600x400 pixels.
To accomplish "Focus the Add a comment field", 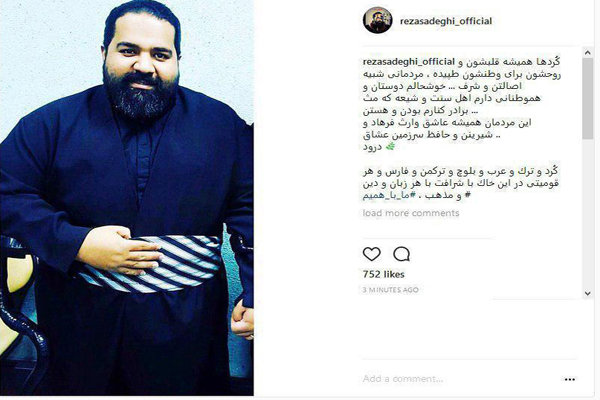I will coord(459,379).
